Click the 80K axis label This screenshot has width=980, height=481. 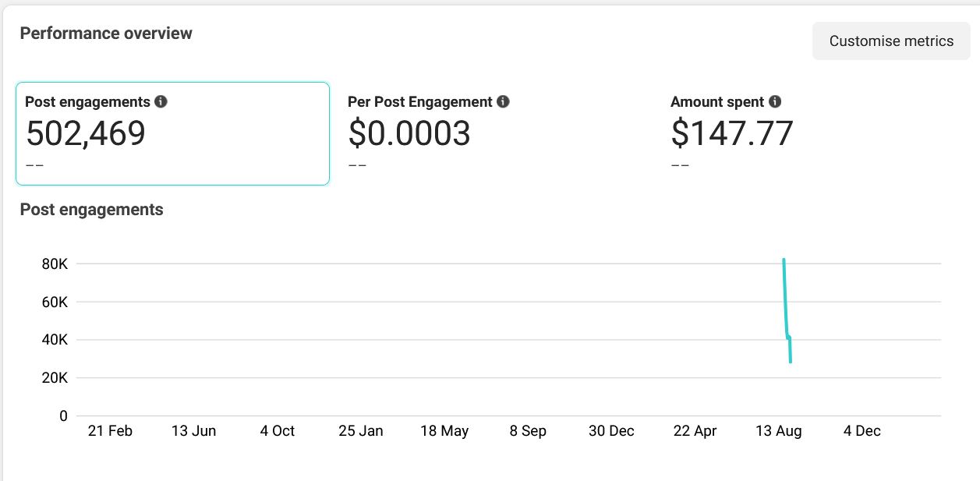click(x=55, y=264)
